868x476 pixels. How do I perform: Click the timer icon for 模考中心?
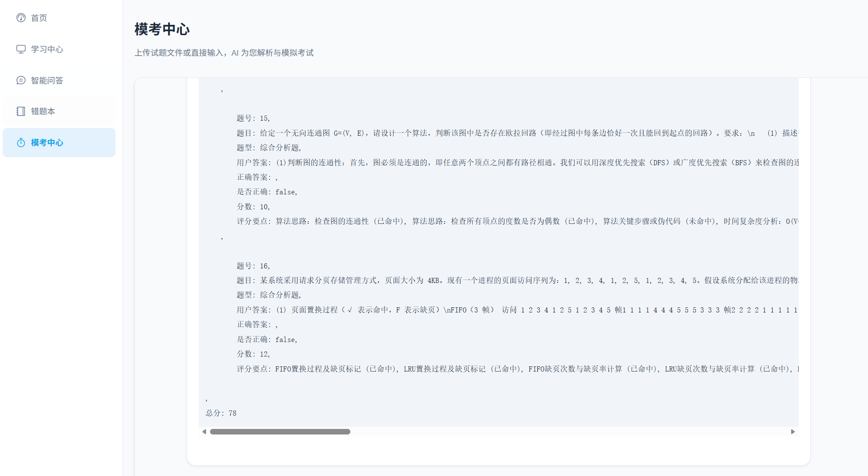[x=21, y=143]
